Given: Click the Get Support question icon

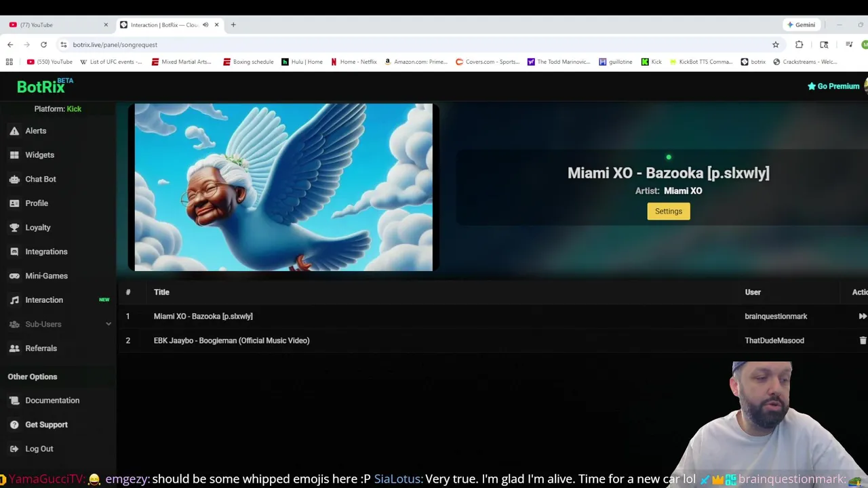Looking at the screenshot, I should (14, 425).
